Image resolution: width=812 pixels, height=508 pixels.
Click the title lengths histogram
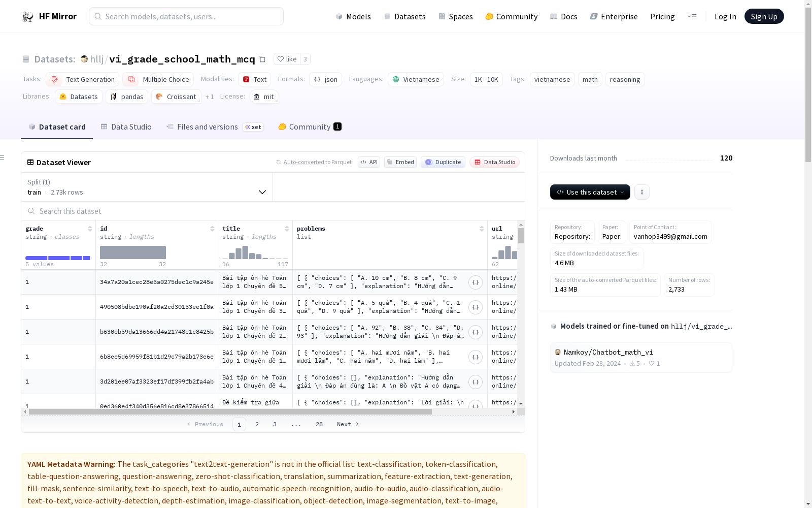click(255, 252)
